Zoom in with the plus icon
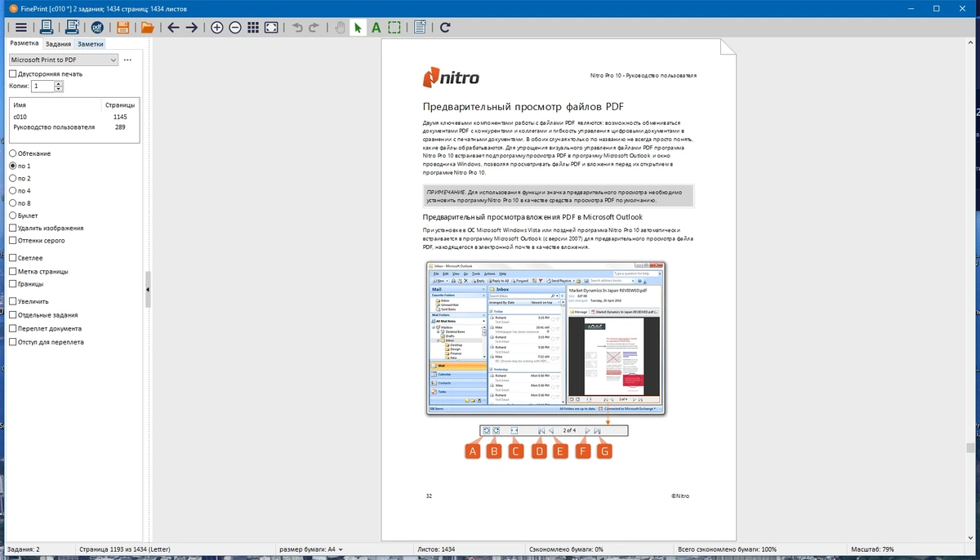Screen dimensions: 980x560 217,28
